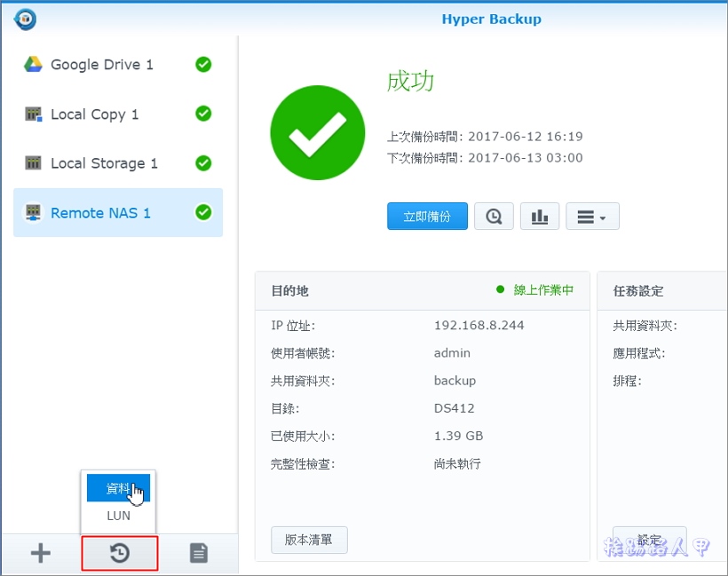Click the Hyper Backup window title
This screenshot has height=576, width=728.
click(x=492, y=19)
